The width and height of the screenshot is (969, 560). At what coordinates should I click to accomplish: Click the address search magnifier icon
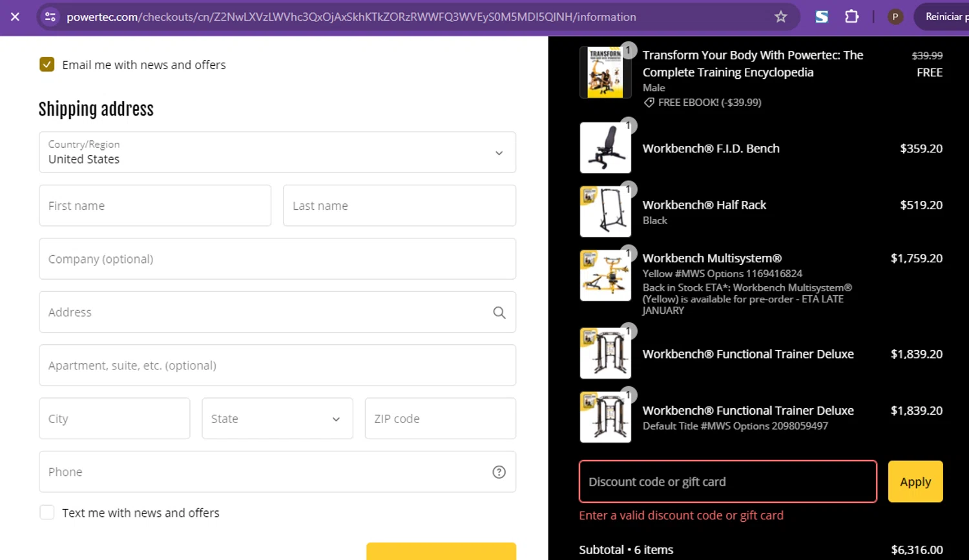499,313
